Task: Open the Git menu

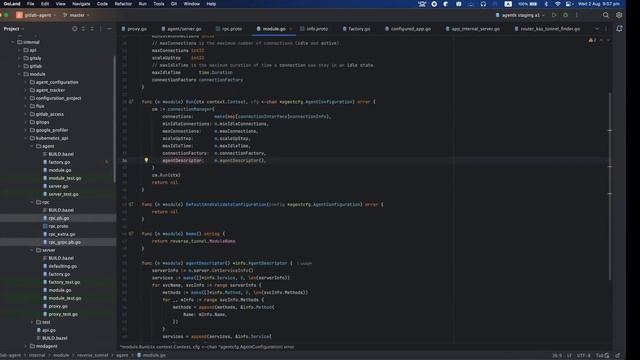Action: point(174,4)
